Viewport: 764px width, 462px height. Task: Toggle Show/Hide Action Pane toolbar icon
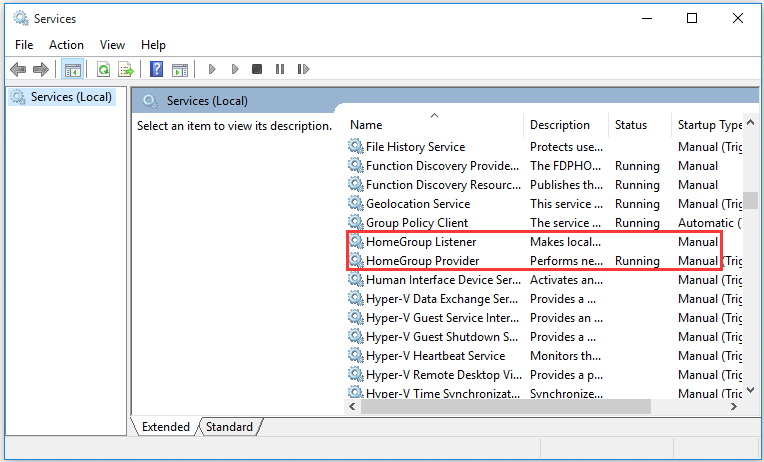[x=180, y=70]
